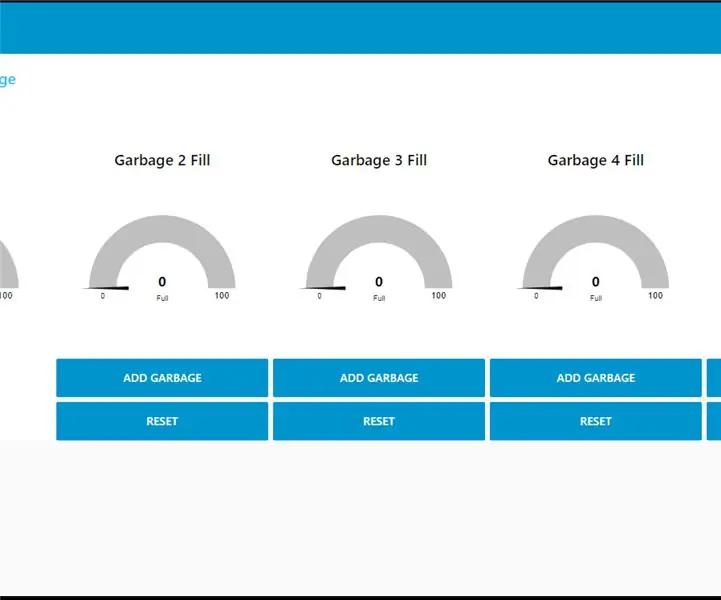Click the Garbage 2 Fill title

162,160
